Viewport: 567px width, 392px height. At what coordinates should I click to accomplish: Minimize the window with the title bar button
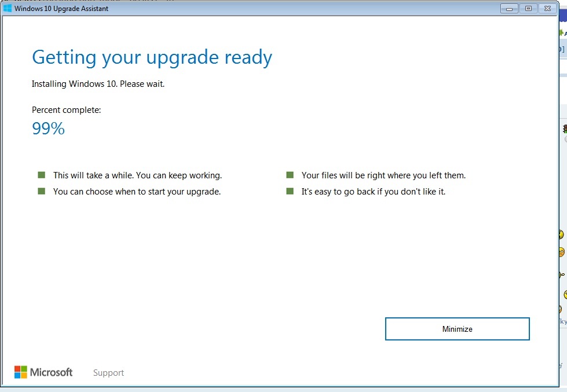coord(509,8)
